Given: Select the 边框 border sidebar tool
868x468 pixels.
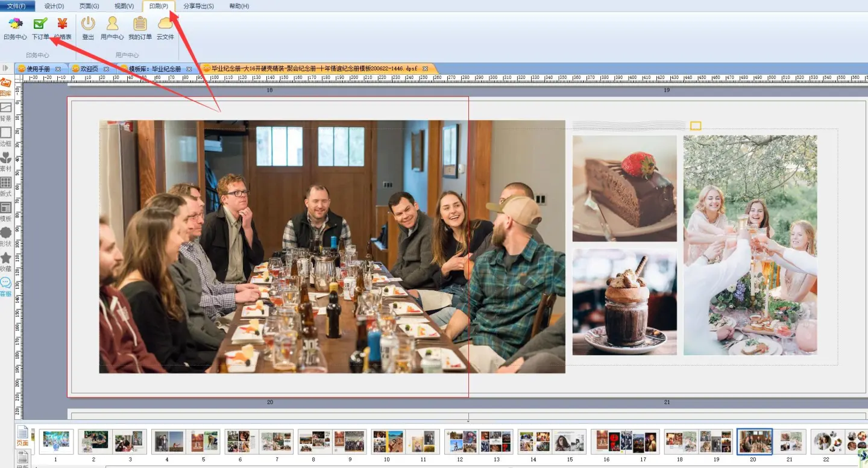Looking at the screenshot, I should (5, 137).
